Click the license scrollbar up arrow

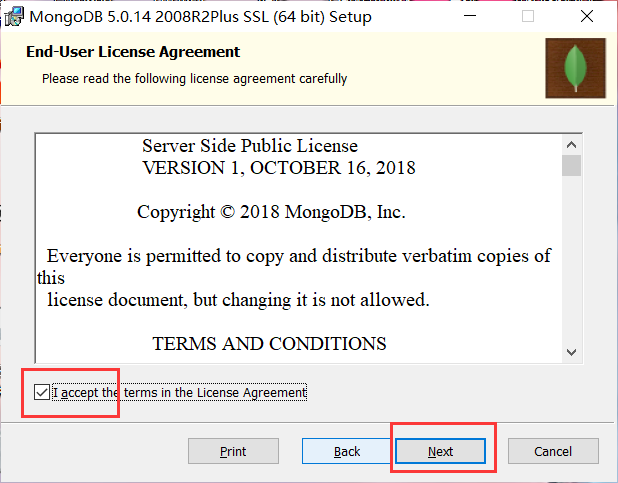coord(571,145)
